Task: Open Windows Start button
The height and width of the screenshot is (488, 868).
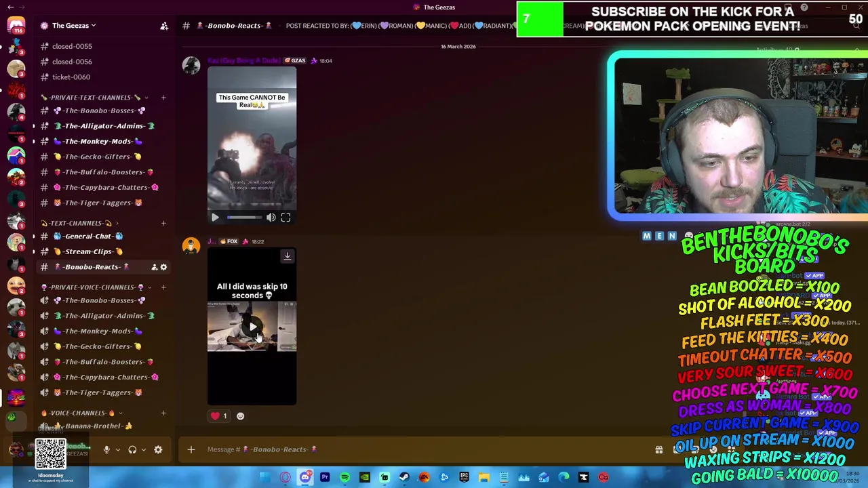Action: pos(266,477)
